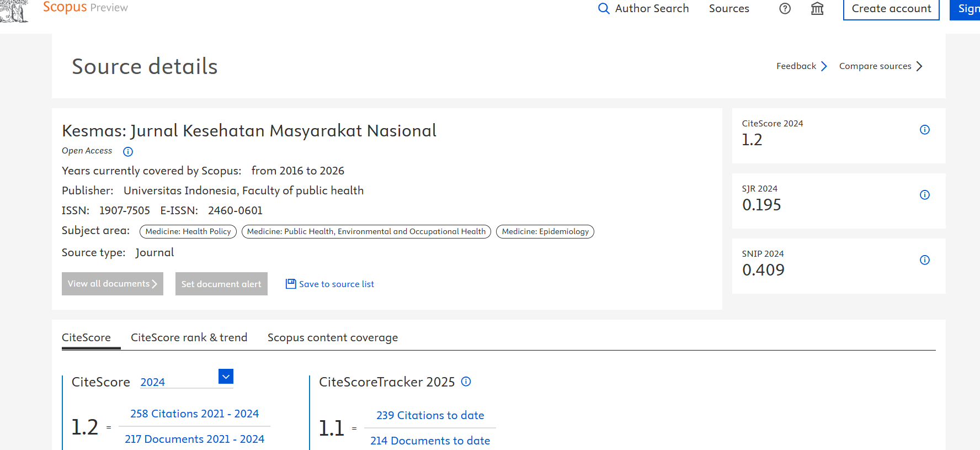Open the SJR 2024 info icon

pyautogui.click(x=925, y=195)
